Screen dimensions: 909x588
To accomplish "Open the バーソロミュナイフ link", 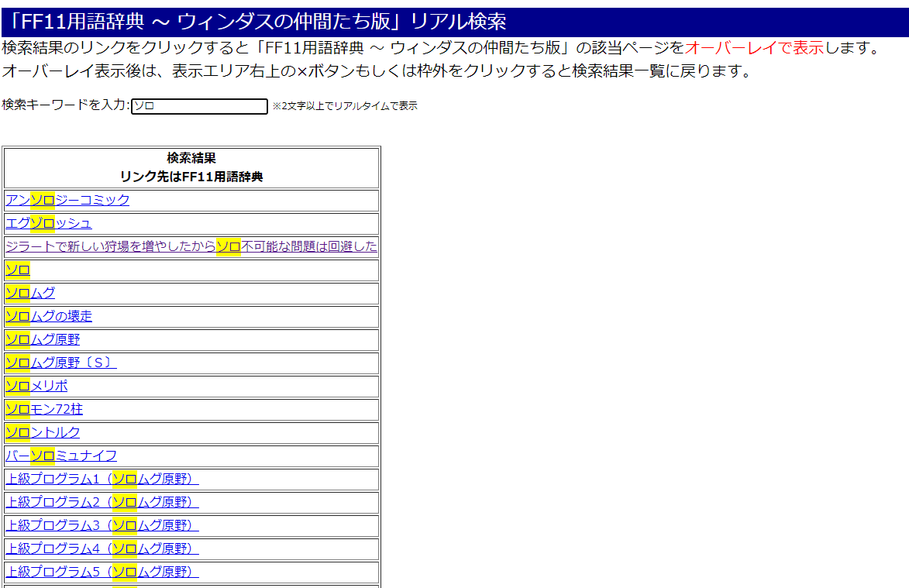I will pos(61,456).
